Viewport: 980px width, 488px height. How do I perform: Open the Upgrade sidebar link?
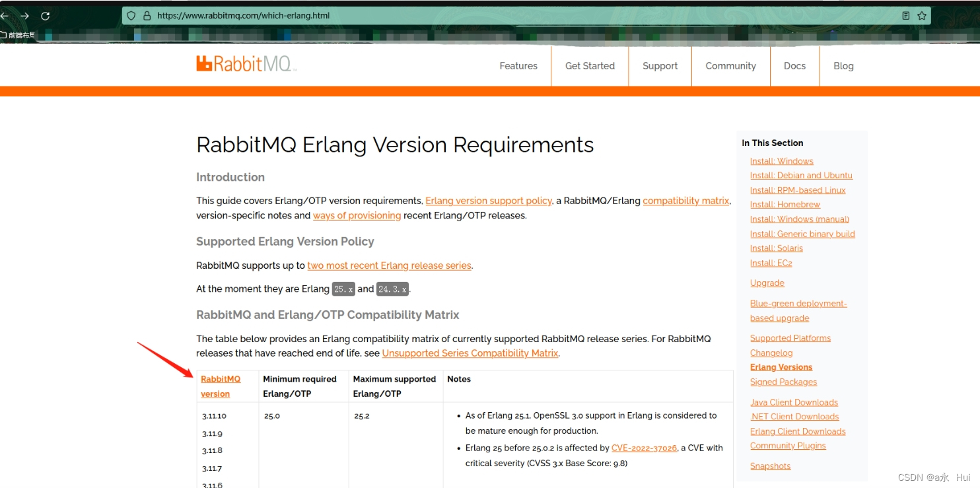click(767, 283)
